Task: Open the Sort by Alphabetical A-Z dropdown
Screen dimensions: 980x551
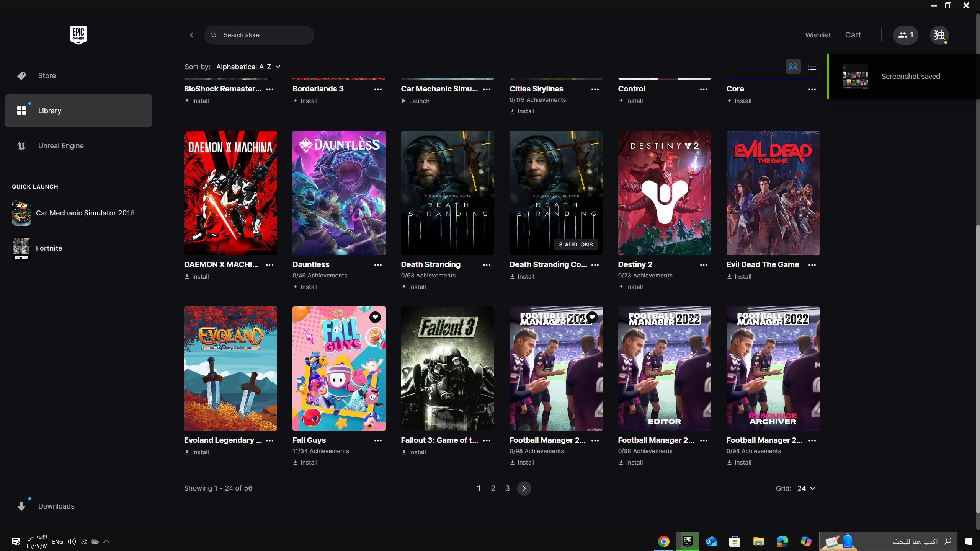Action: point(248,67)
